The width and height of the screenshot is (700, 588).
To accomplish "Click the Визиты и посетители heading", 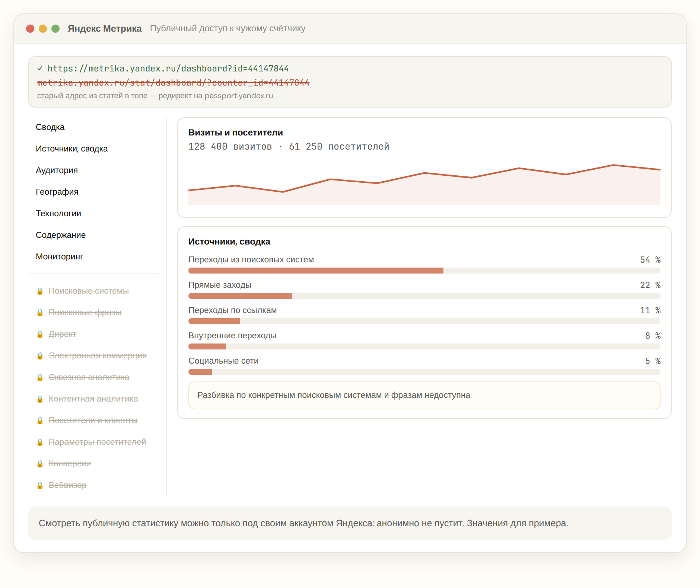I will (236, 132).
